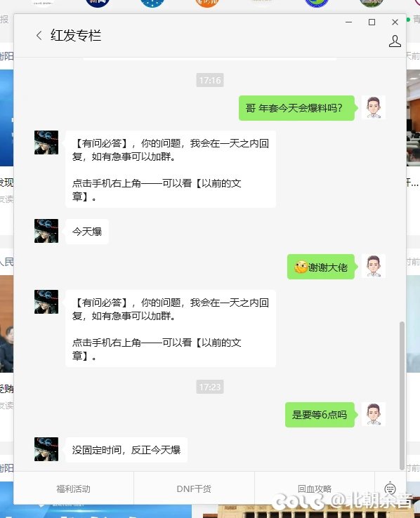Click my avatar next to 谢谢大佬 message
This screenshot has height=518, width=420.
(374, 266)
